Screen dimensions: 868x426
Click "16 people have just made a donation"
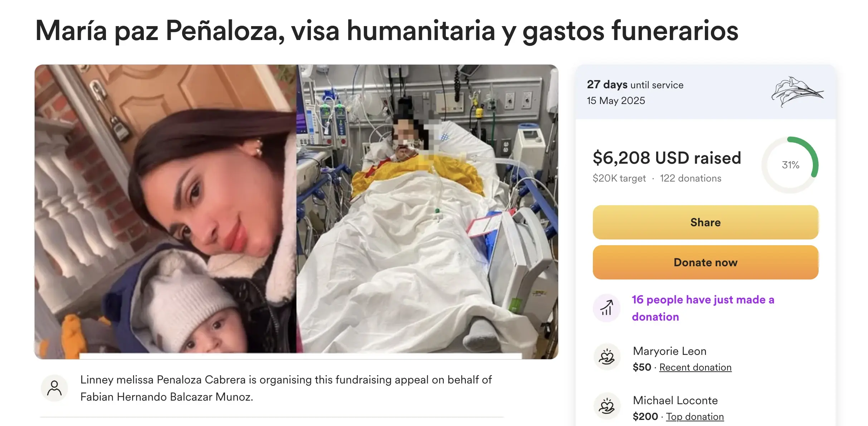(x=703, y=308)
